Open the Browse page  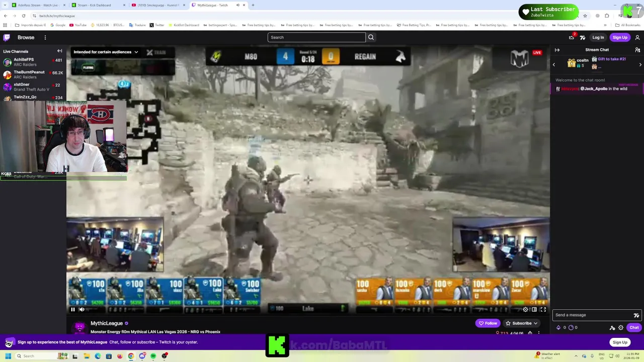coord(26,37)
